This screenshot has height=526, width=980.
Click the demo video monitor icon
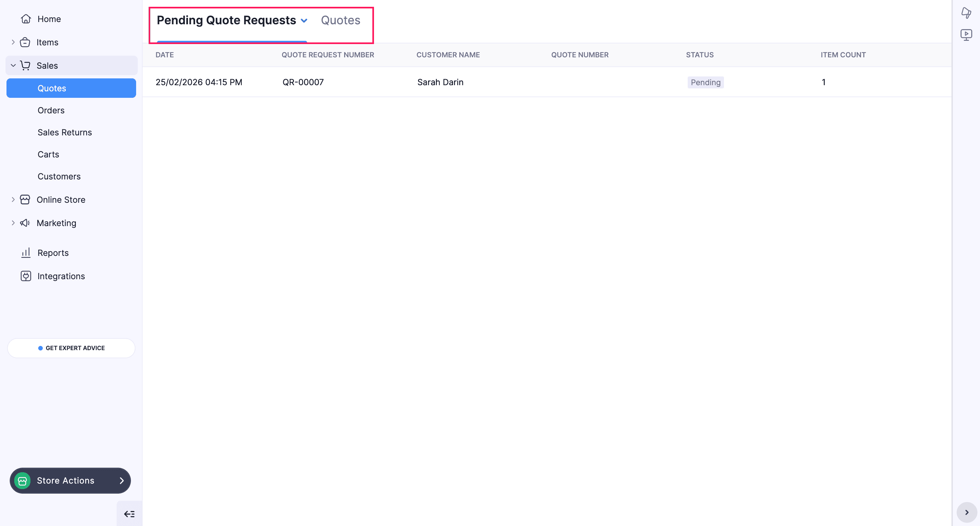point(966,34)
